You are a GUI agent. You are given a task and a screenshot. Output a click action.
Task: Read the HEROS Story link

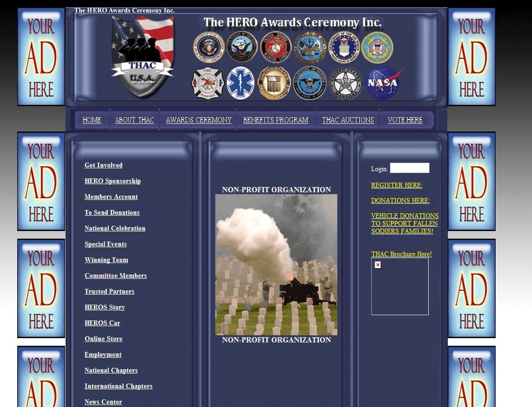click(104, 307)
